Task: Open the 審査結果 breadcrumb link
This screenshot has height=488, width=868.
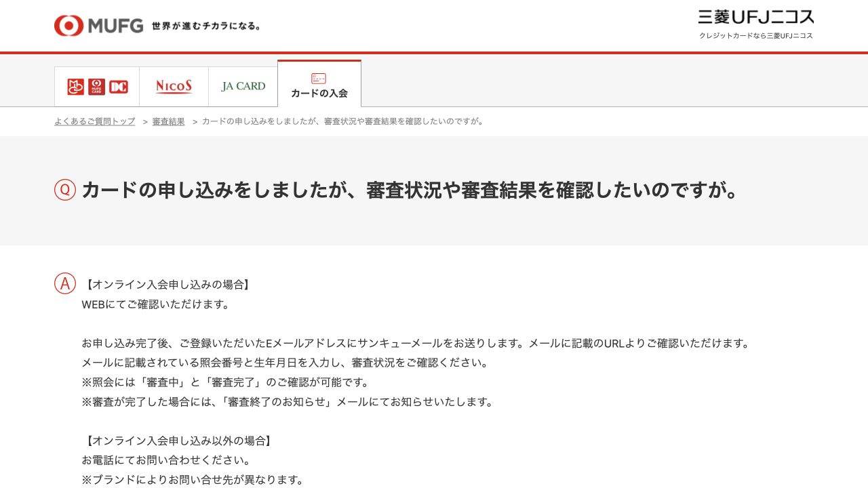Action: 168,121
